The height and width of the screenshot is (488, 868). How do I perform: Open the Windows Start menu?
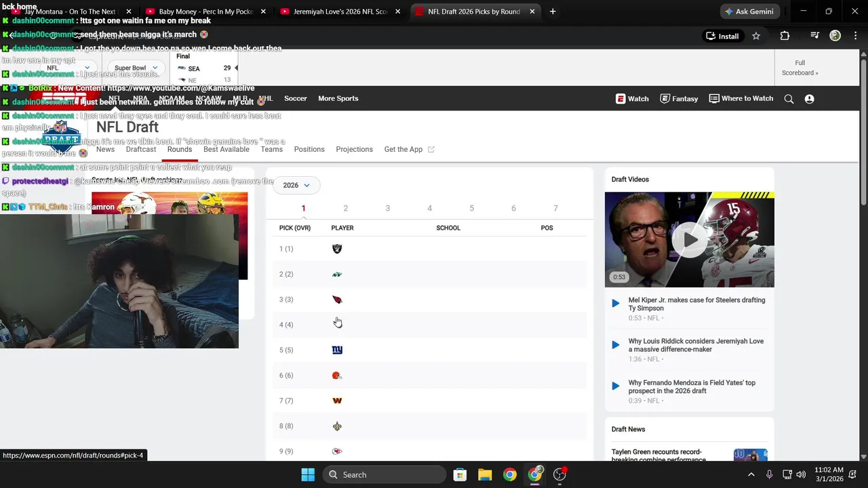point(308,474)
